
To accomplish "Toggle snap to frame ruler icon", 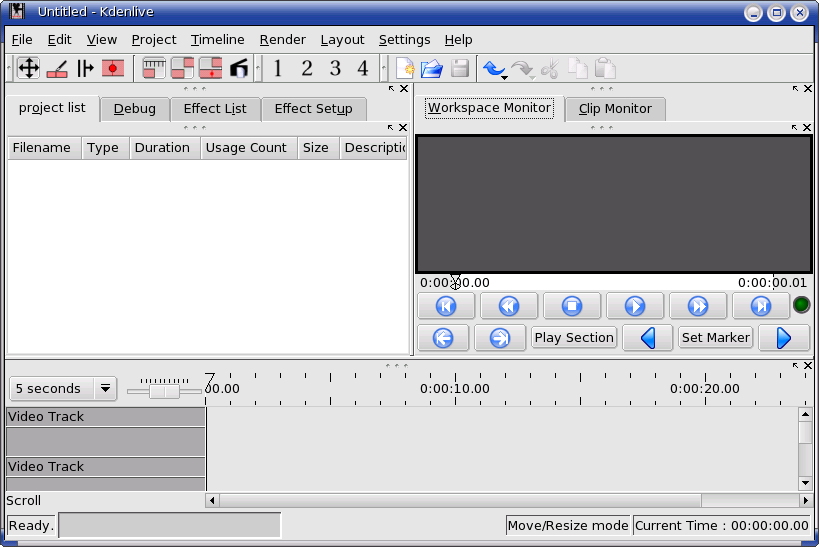I will 154,68.
